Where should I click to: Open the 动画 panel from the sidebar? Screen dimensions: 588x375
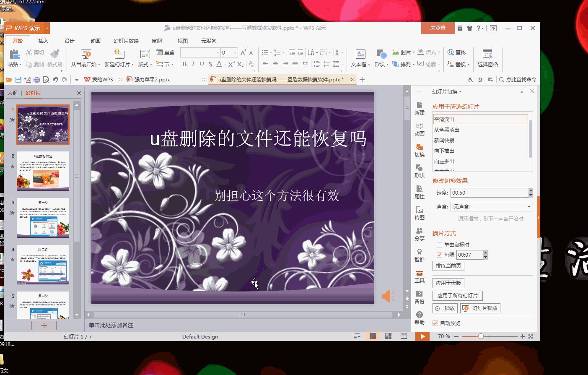pyautogui.click(x=419, y=129)
